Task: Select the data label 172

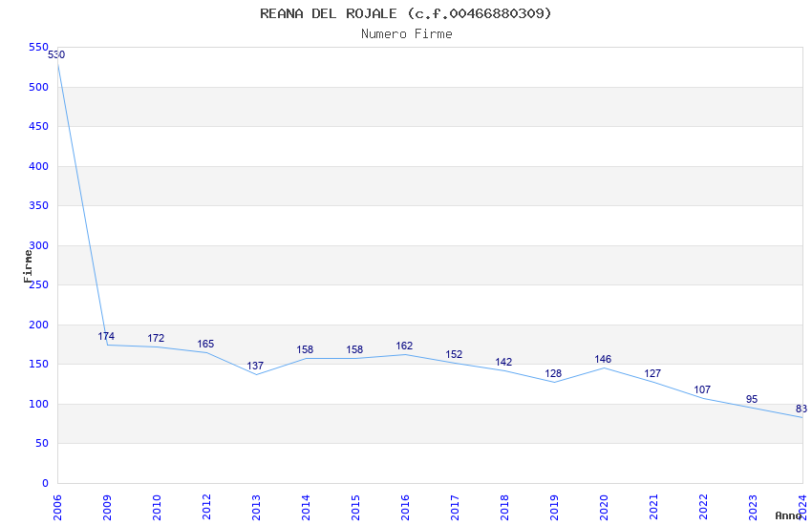Action: 156,338
